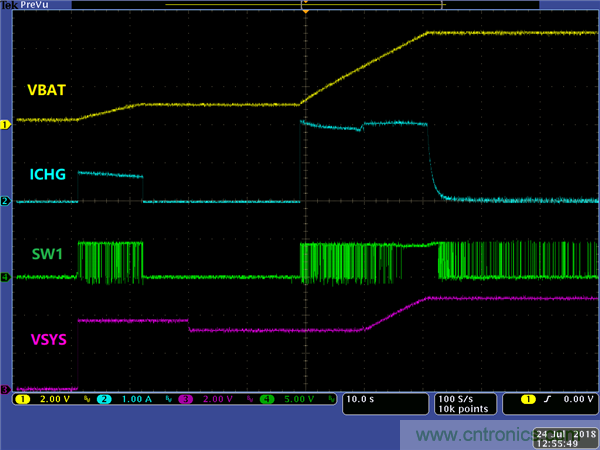Select the magenta channel 3 scale badge
The width and height of the screenshot is (600, 450).
click(184, 401)
